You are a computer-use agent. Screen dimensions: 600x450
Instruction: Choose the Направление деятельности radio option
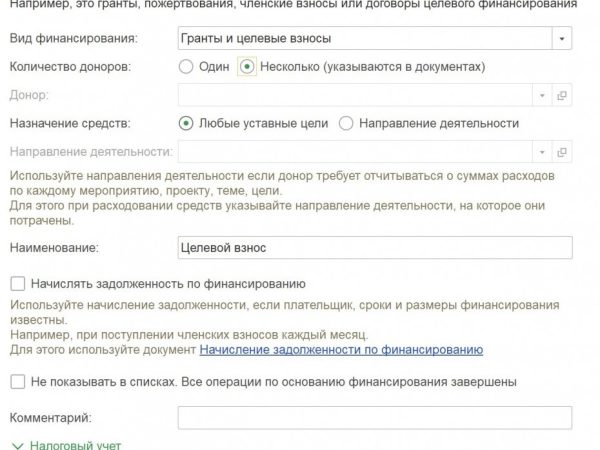(346, 123)
